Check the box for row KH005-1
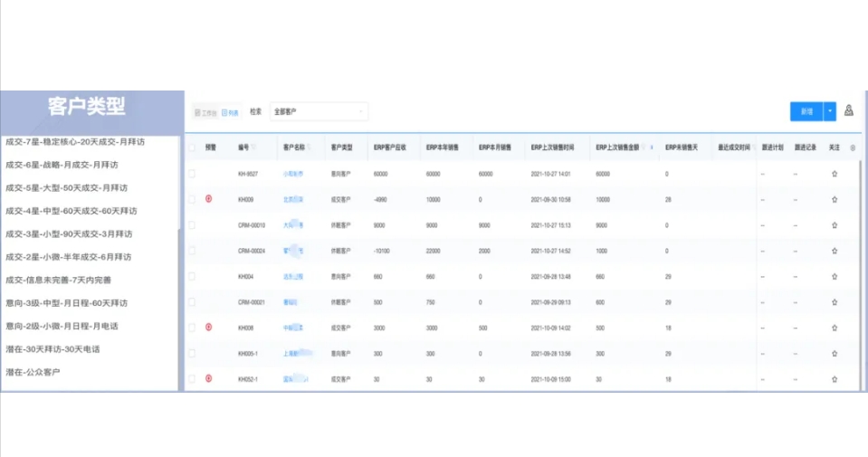 pos(192,354)
